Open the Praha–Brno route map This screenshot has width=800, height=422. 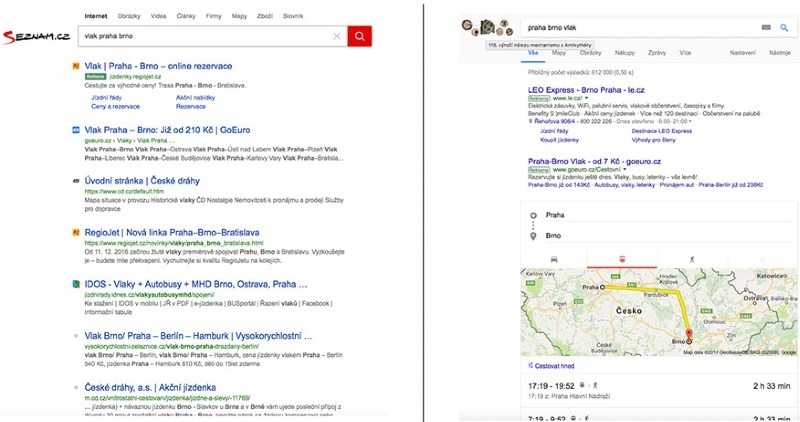(659, 312)
